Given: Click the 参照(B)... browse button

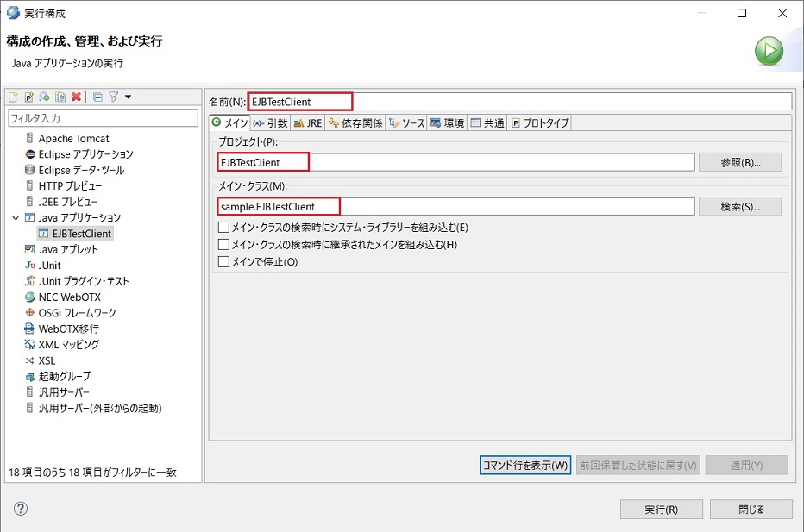Looking at the screenshot, I should (x=739, y=162).
